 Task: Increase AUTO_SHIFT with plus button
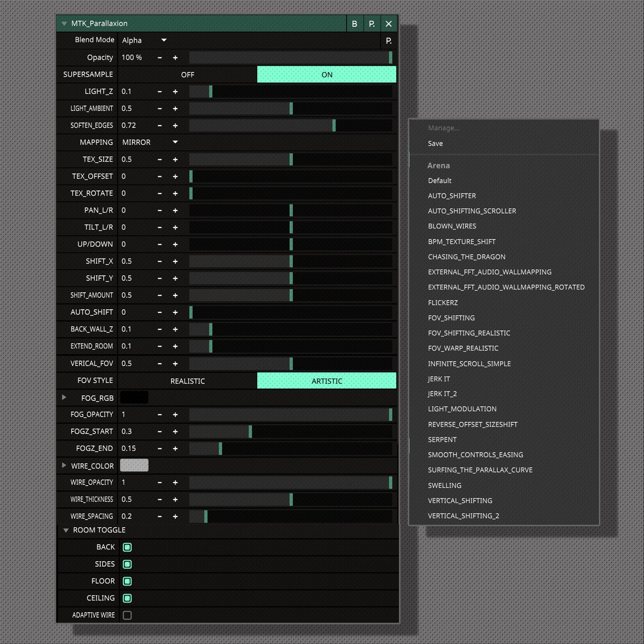(175, 312)
